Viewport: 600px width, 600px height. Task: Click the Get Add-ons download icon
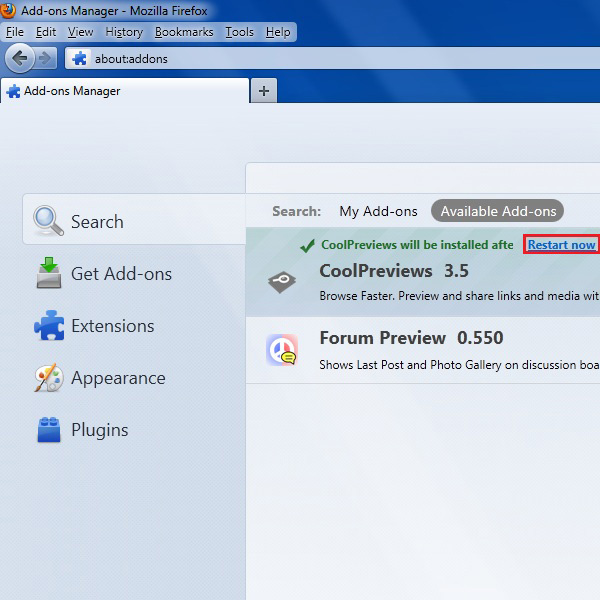pyautogui.click(x=49, y=272)
